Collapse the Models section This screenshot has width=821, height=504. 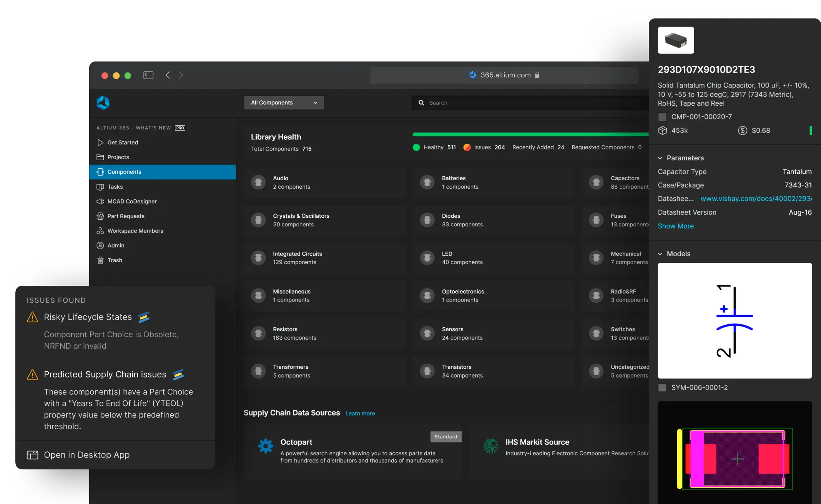(660, 254)
